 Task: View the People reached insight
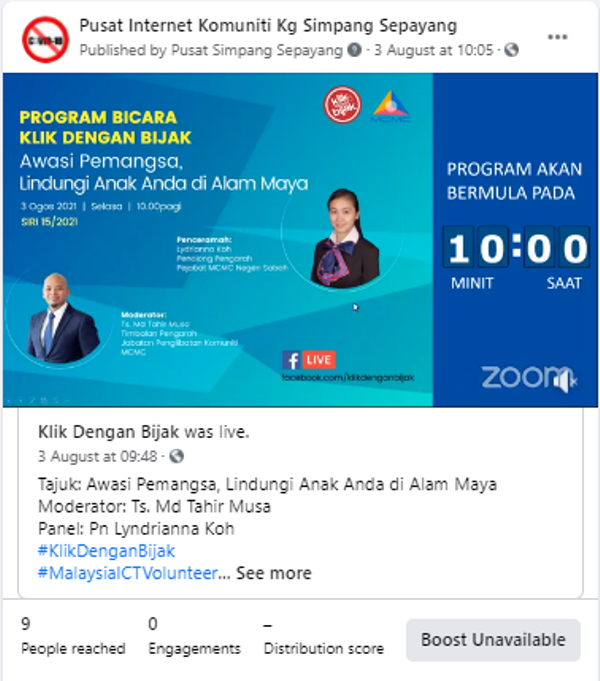tap(73, 636)
